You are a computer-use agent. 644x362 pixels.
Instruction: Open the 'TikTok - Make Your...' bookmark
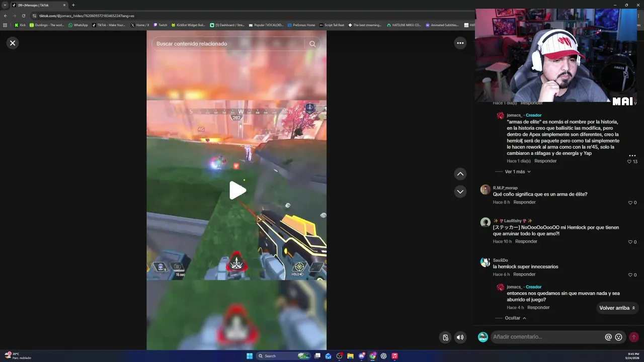109,25
